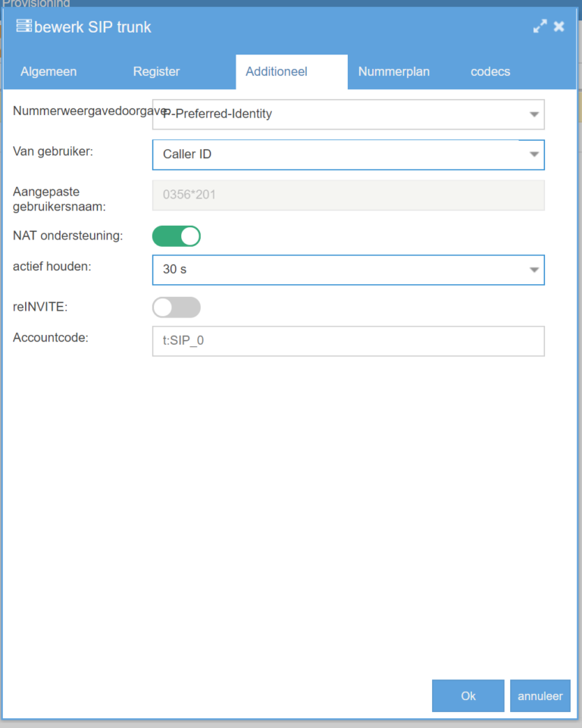This screenshot has height=728, width=582.
Task: Click the annuleer button
Action: click(x=540, y=695)
